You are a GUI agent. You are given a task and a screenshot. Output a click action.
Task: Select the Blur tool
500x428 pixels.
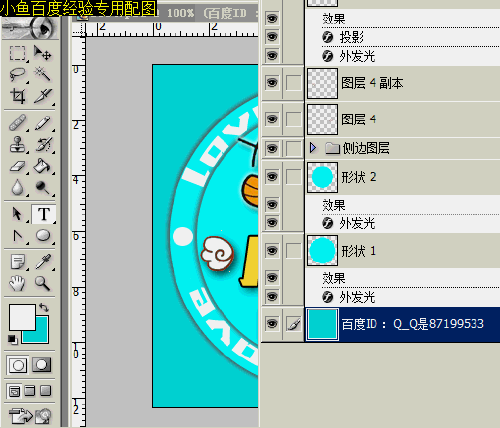[x=17, y=188]
